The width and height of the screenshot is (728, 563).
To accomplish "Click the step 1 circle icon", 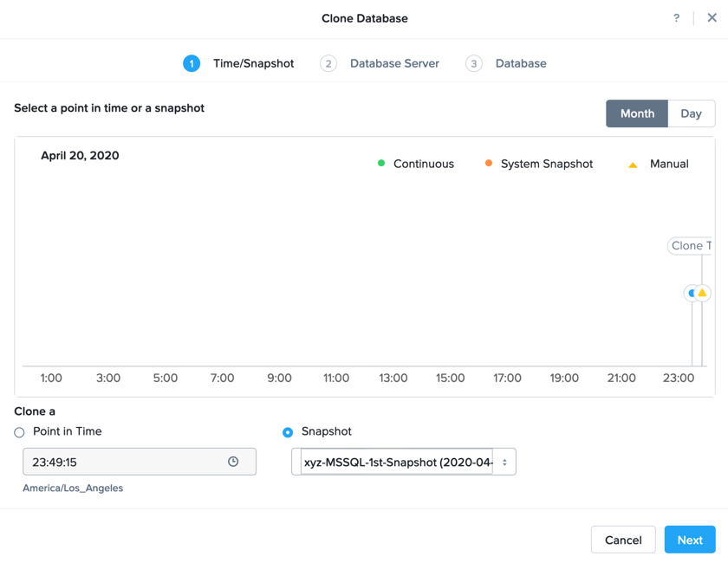I will point(192,63).
